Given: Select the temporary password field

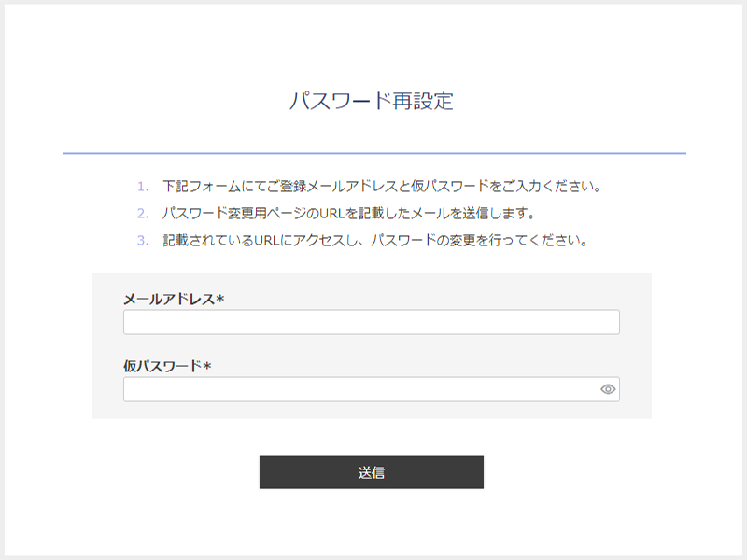Looking at the screenshot, I should (x=364, y=388).
